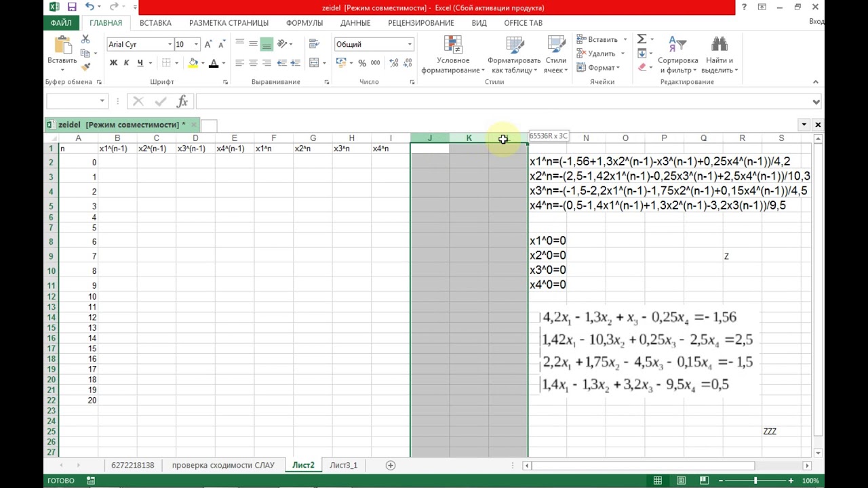Click the text orientation icon
This screenshot has width=868, height=488.
[283, 43]
